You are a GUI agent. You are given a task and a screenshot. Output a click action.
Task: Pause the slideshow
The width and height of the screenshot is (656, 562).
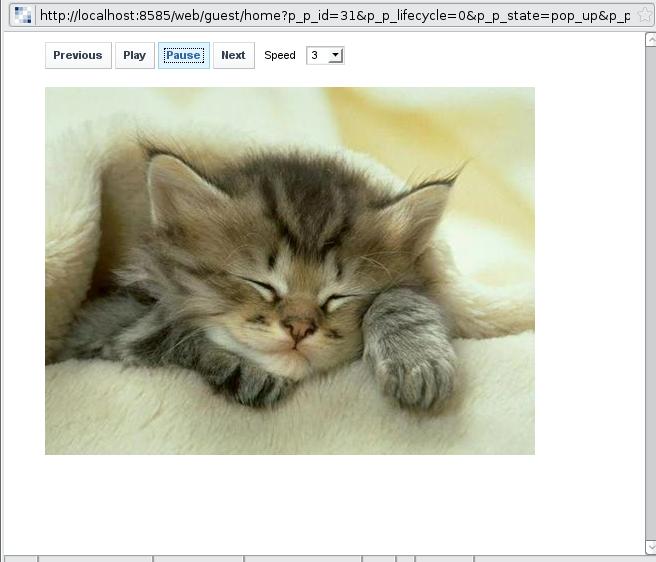[183, 56]
